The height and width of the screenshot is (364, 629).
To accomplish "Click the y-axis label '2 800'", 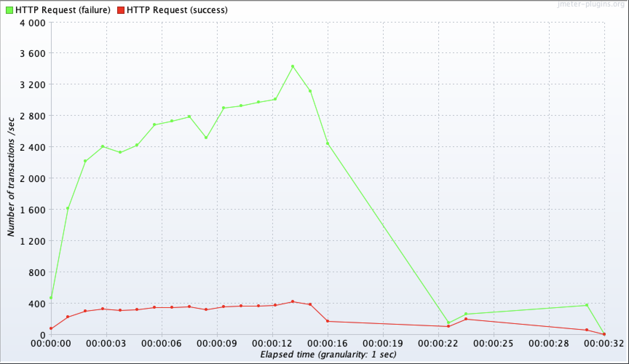I will click(x=32, y=116).
